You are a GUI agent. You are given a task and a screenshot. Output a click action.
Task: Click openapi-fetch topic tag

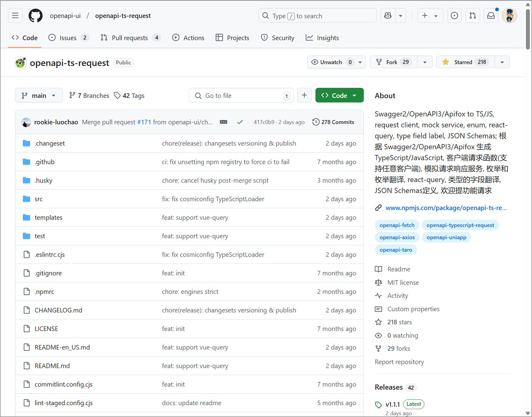point(397,225)
